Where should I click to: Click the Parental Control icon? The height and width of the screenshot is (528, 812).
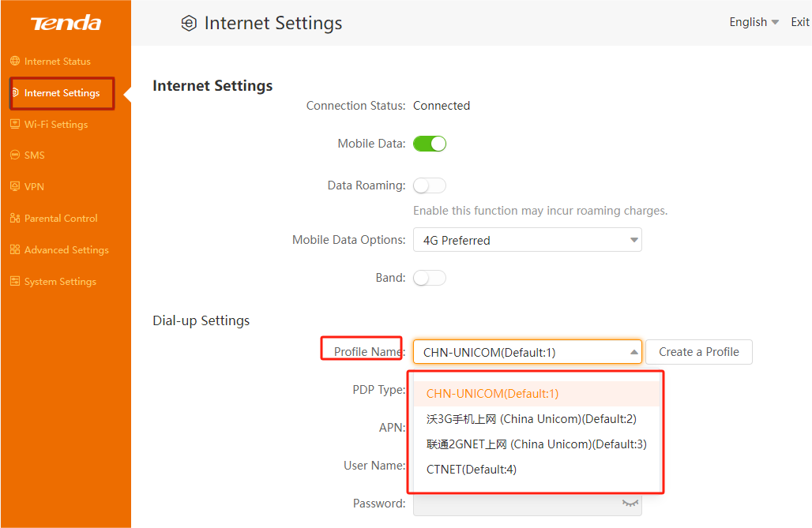click(15, 219)
